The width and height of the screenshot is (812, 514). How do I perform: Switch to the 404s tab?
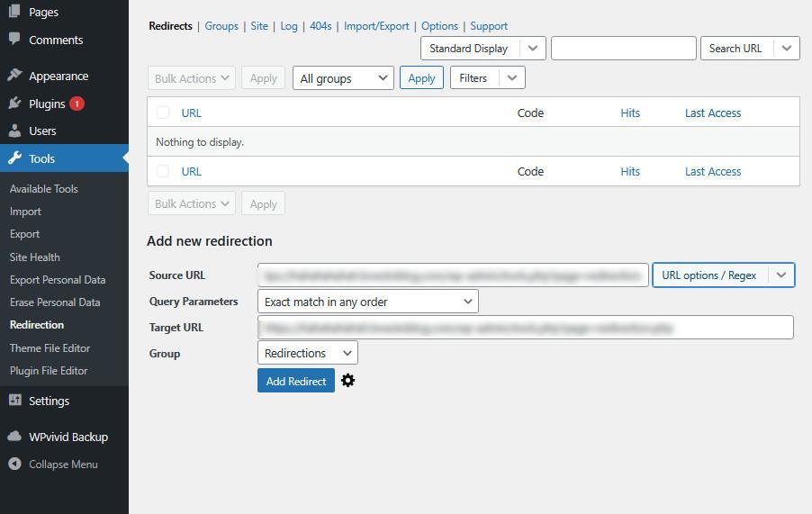click(320, 26)
